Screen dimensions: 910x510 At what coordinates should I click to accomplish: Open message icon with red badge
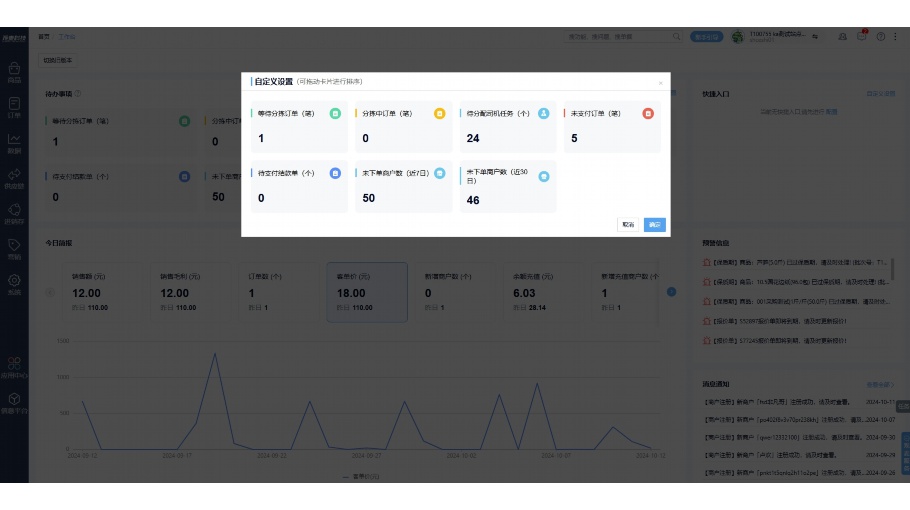pyautogui.click(x=862, y=36)
